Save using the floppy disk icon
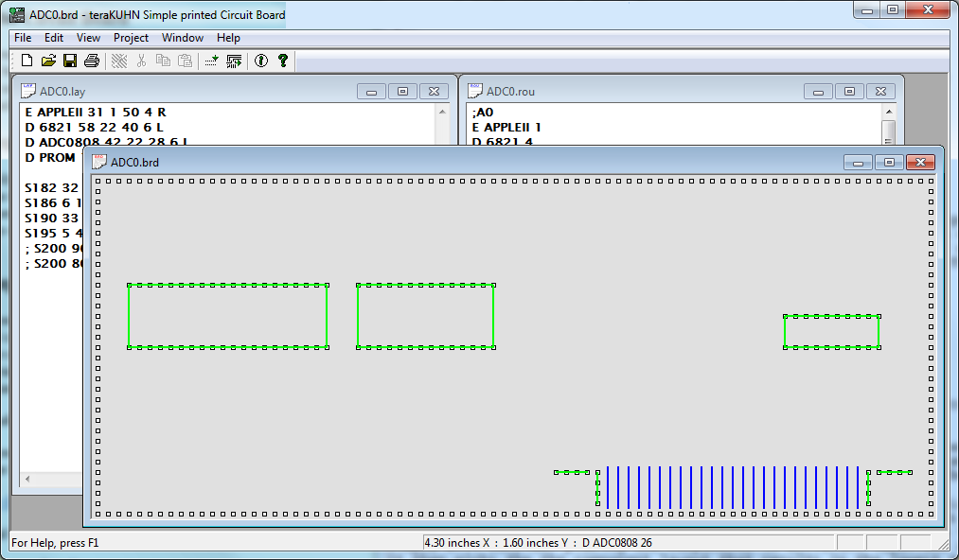This screenshot has height=560, width=959. pos(70,61)
